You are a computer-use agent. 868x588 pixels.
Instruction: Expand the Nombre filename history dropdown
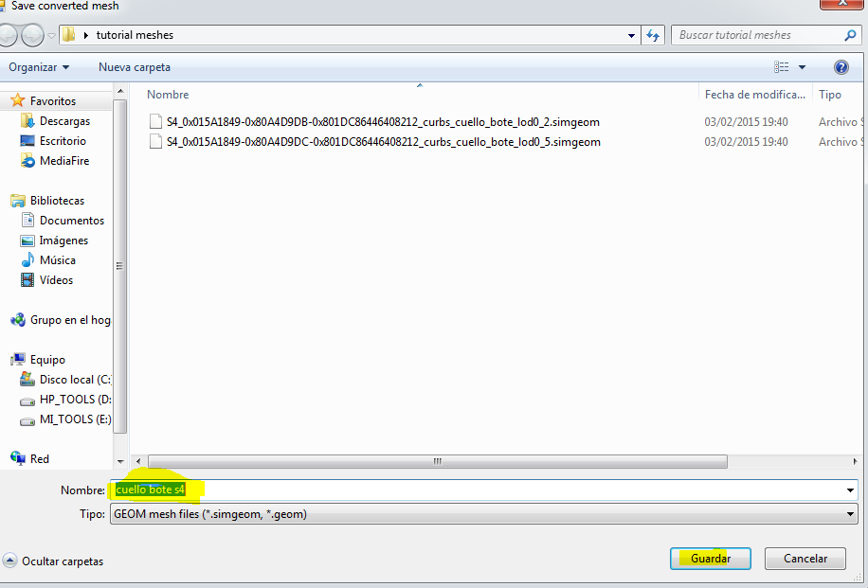tap(849, 490)
